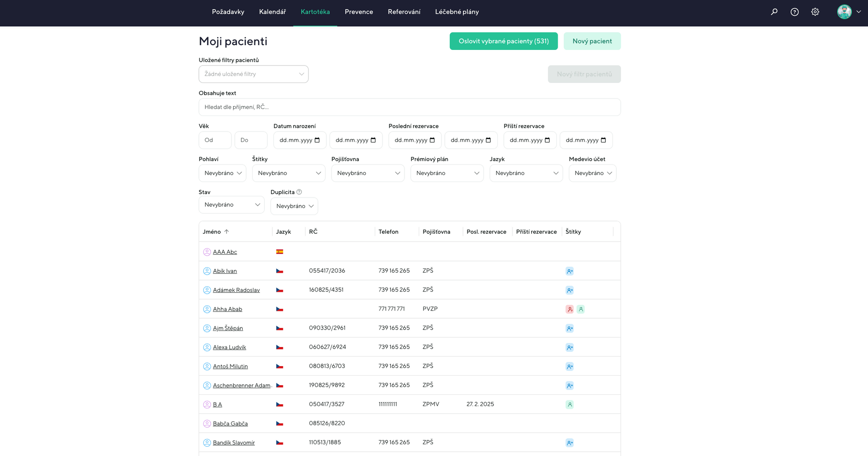Click the Nový pacient button
This screenshot has width=868, height=456.
pos(592,41)
